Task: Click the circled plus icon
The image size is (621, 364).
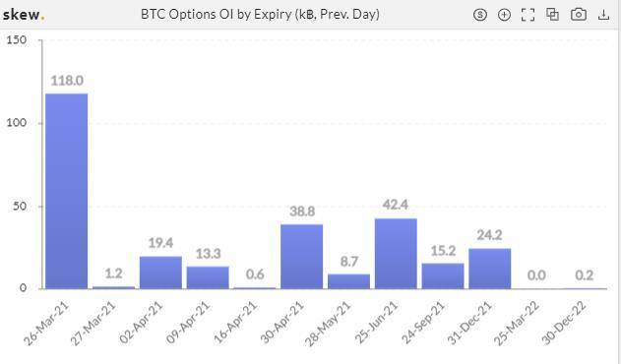Action: 504,15
